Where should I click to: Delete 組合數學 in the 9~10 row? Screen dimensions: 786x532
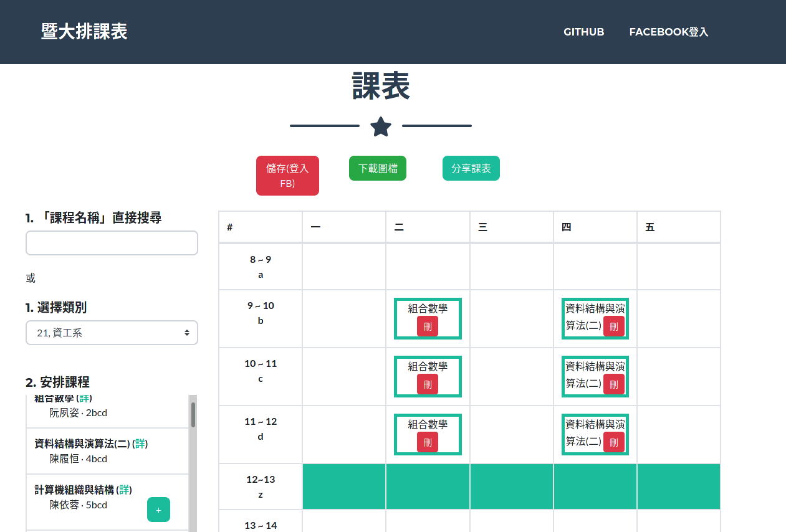pyautogui.click(x=428, y=326)
